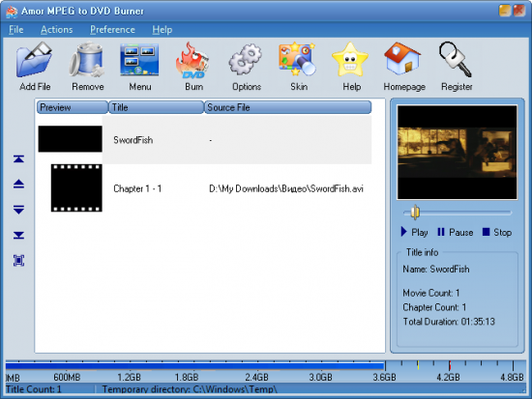
Task: Click the Title column header
Action: 156,107
